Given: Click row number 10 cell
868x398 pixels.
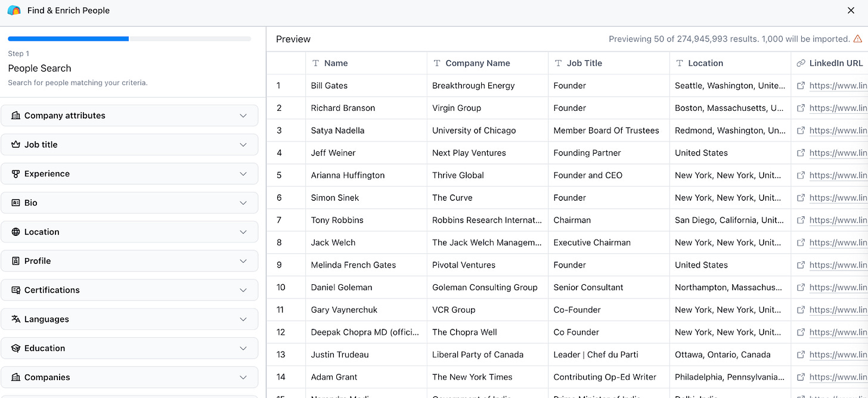Looking at the screenshot, I should (286, 287).
